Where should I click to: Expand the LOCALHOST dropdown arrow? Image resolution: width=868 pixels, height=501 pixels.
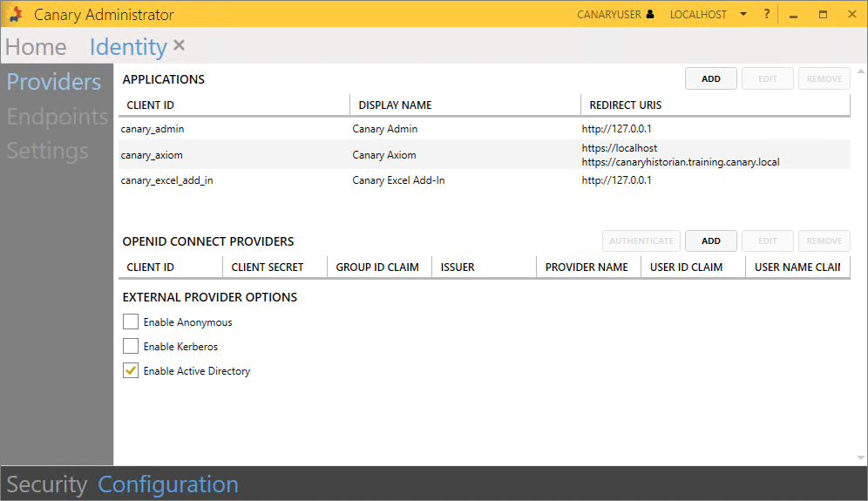click(743, 15)
